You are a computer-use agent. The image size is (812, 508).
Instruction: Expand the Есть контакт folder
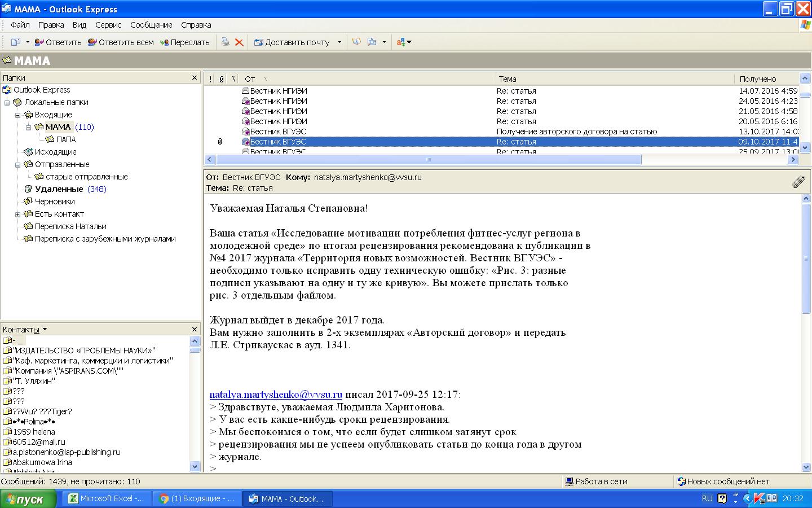click(x=17, y=214)
